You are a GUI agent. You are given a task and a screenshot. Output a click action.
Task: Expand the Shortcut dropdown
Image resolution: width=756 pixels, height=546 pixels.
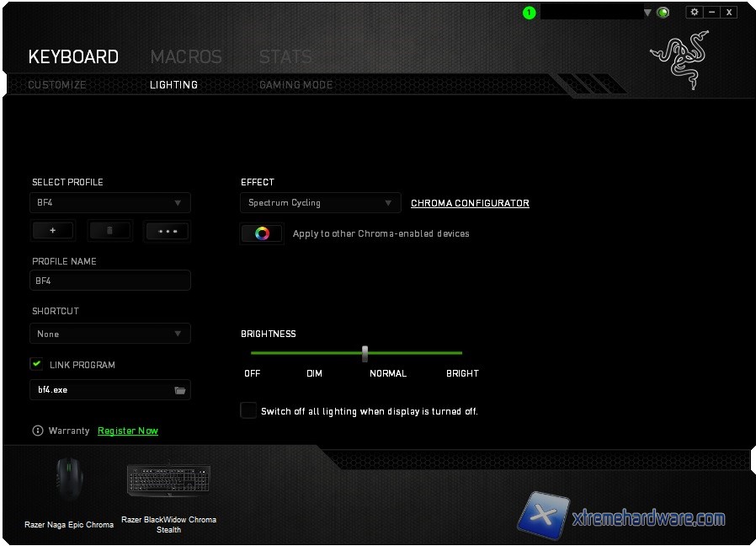click(x=110, y=334)
